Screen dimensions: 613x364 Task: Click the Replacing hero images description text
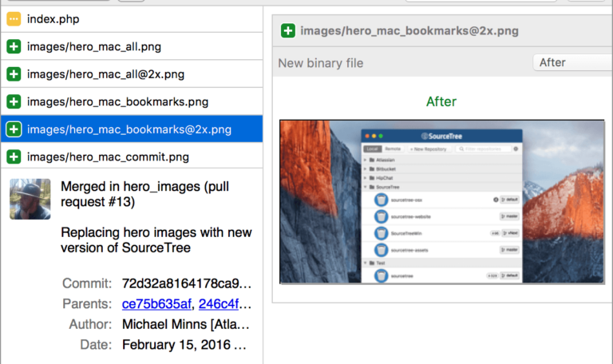(156, 240)
